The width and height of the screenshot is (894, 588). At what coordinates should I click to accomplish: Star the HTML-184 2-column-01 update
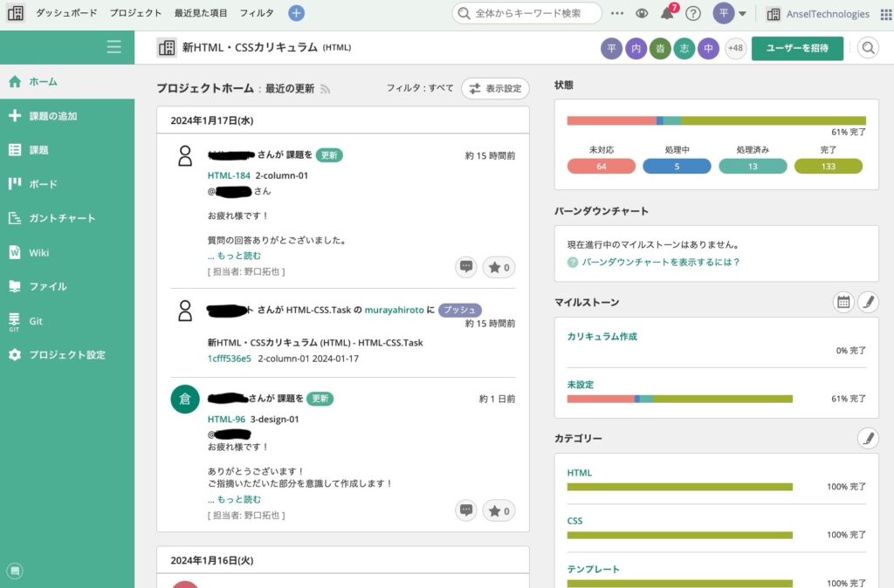499,267
